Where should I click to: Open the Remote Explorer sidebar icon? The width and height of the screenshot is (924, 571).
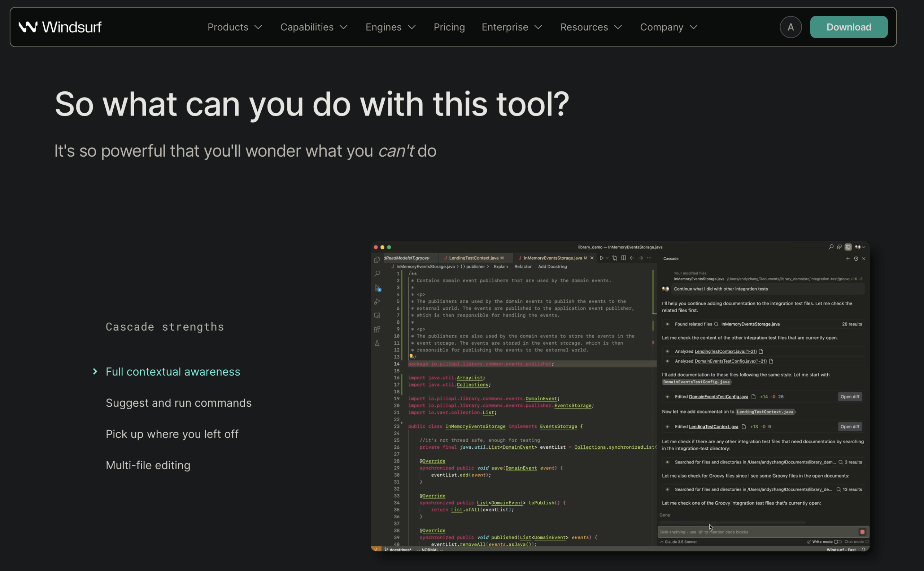pyautogui.click(x=377, y=315)
